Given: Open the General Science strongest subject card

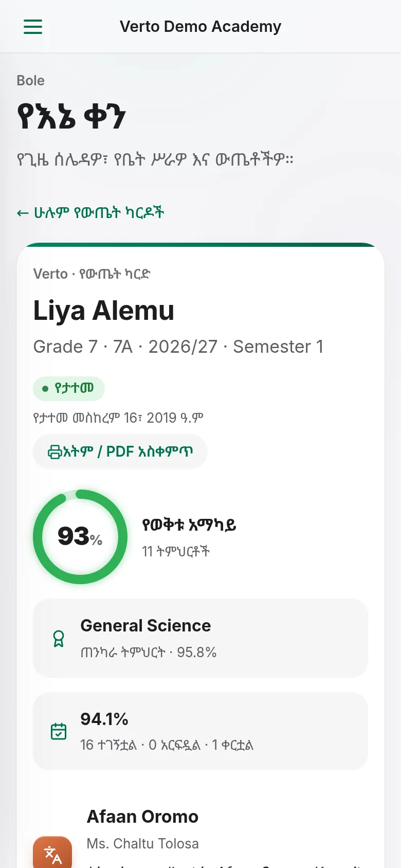Looking at the screenshot, I should 200,638.
